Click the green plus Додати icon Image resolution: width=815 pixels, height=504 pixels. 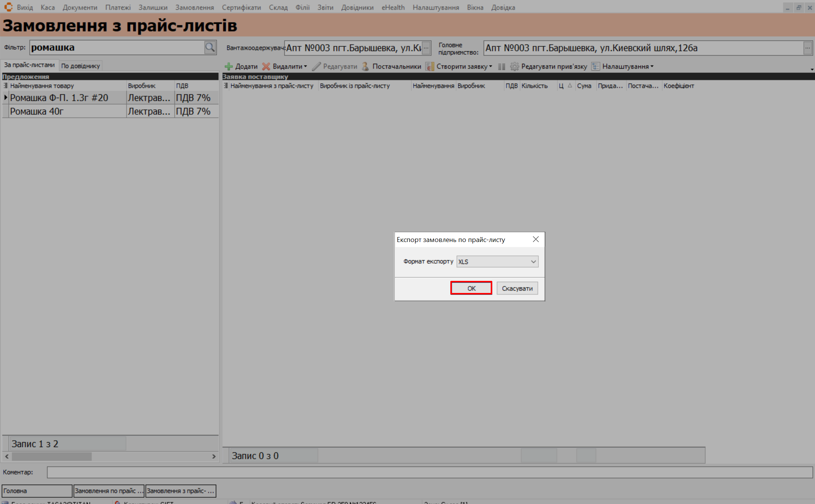point(228,66)
